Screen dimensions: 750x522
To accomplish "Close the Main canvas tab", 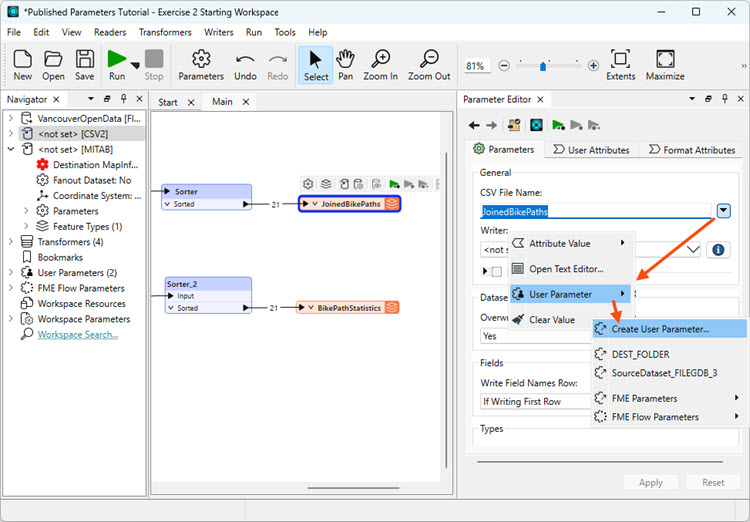I will [246, 102].
